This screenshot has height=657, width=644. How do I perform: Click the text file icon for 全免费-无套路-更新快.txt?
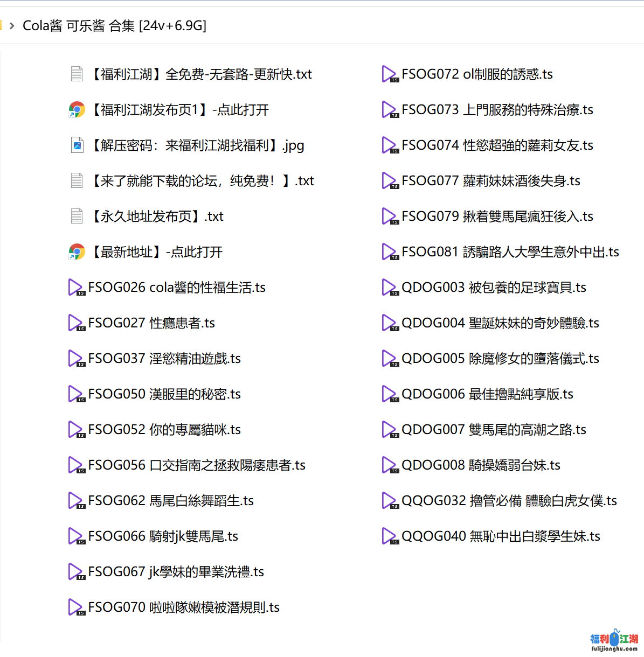[77, 74]
